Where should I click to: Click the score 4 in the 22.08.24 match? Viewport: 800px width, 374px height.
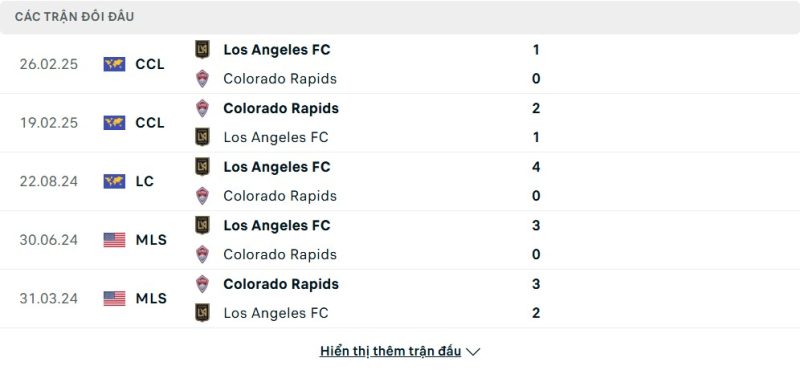coord(536,167)
